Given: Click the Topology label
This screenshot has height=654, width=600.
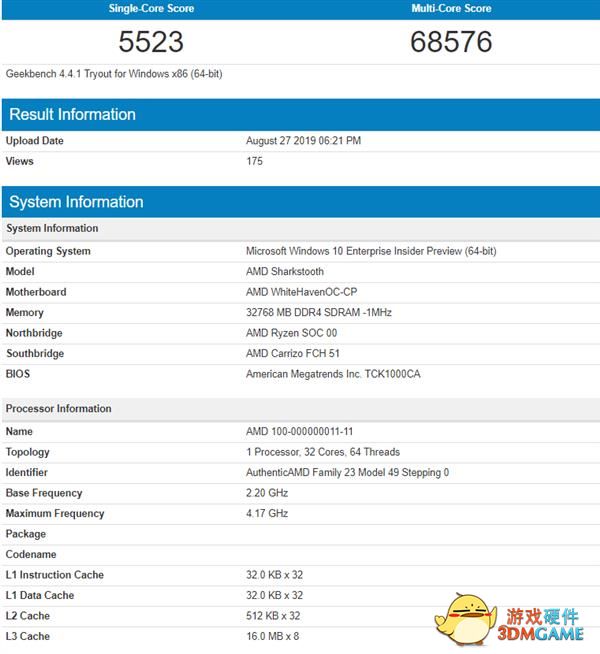Looking at the screenshot, I should tap(28, 452).
